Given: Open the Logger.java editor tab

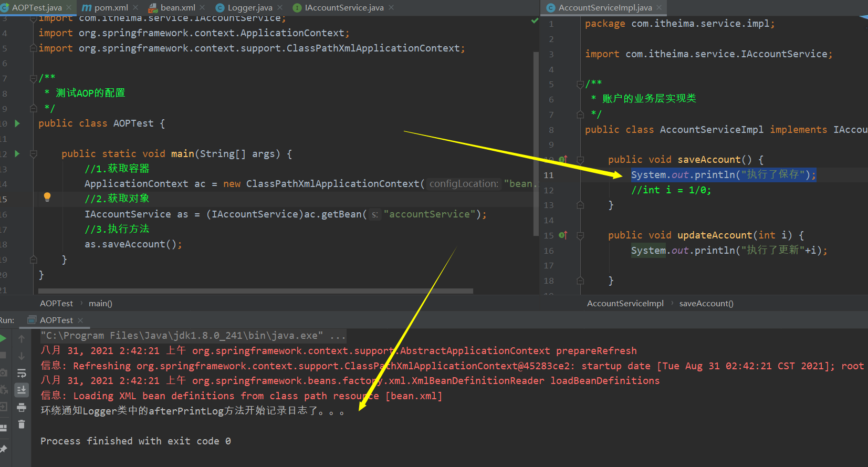Looking at the screenshot, I should pyautogui.click(x=249, y=7).
